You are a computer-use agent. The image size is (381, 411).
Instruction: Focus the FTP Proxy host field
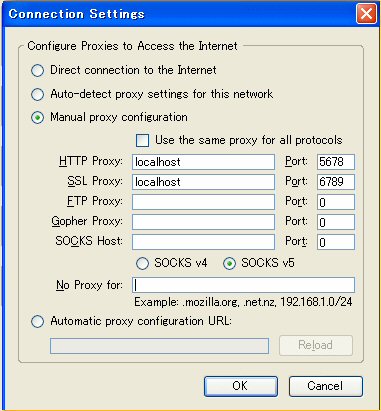(203, 202)
